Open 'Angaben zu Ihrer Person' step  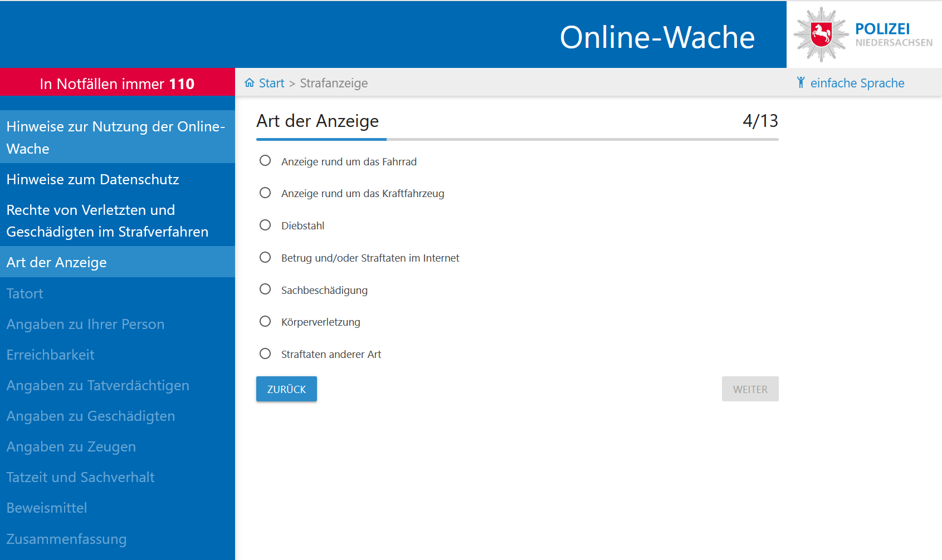118,324
